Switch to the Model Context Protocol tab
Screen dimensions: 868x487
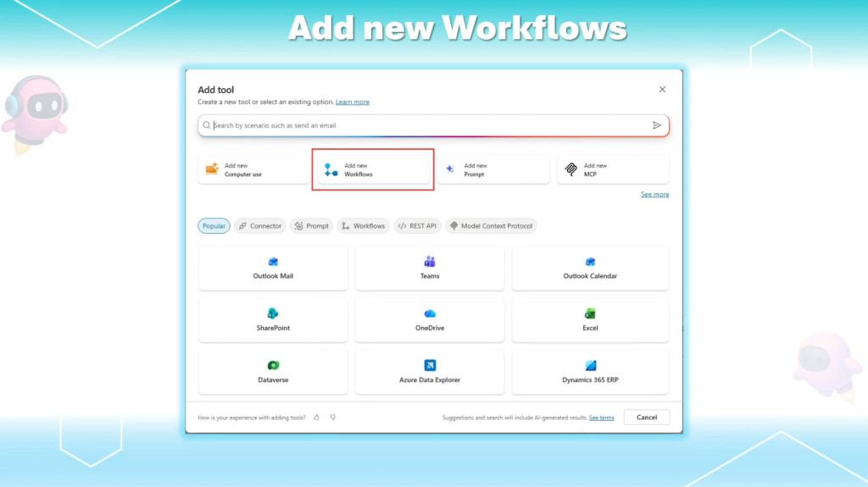tap(491, 226)
